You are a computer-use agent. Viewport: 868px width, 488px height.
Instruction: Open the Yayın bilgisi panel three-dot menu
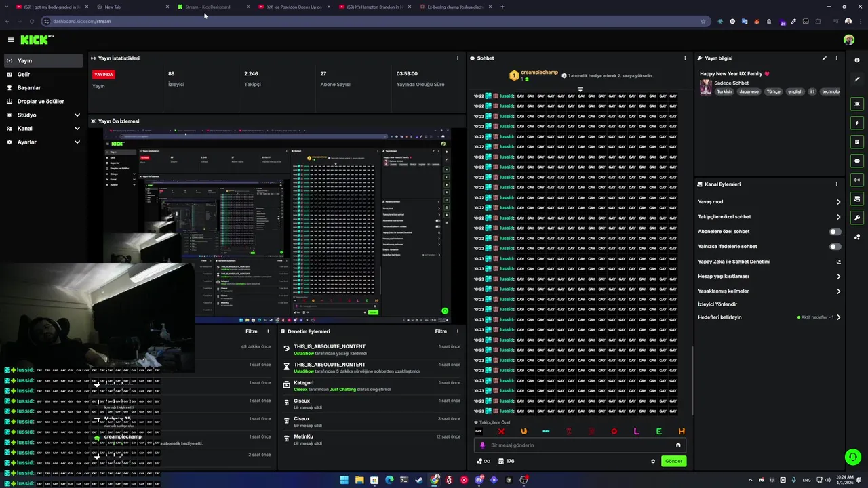[836, 58]
